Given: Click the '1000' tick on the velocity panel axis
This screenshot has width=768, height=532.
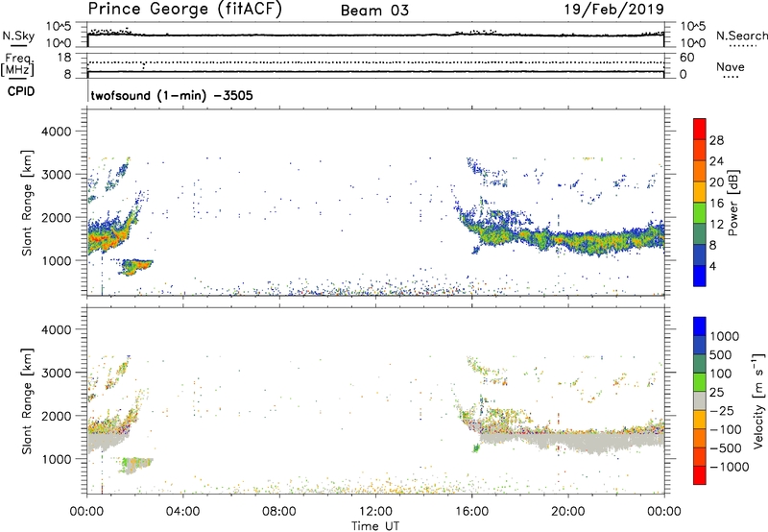Looking at the screenshot, I should [56, 459].
